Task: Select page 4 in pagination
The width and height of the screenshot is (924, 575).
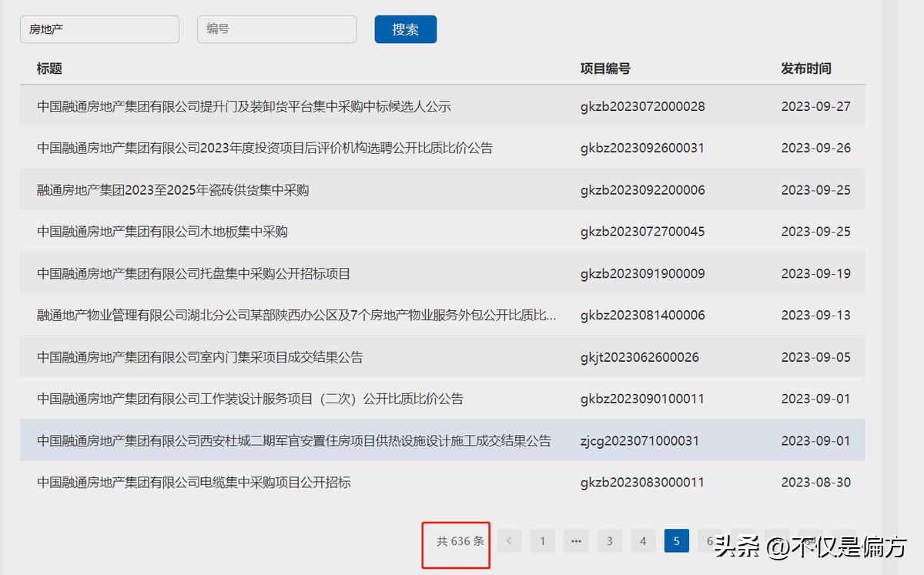Action: [x=643, y=541]
